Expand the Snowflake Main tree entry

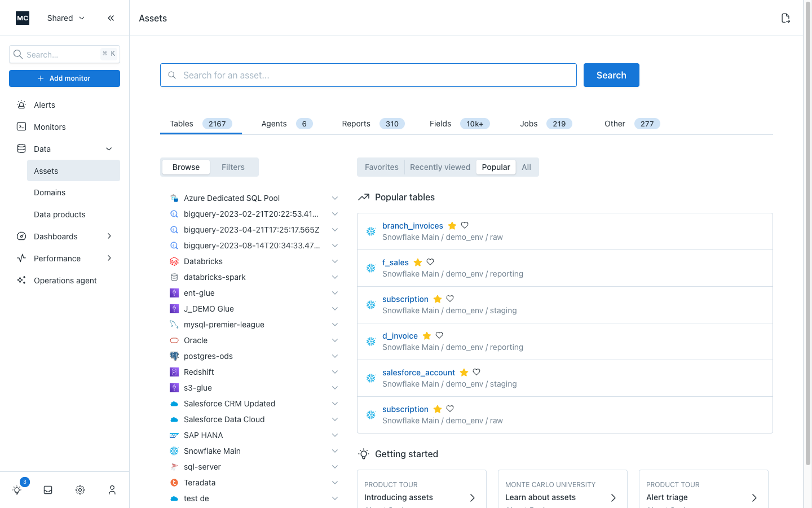335,450
